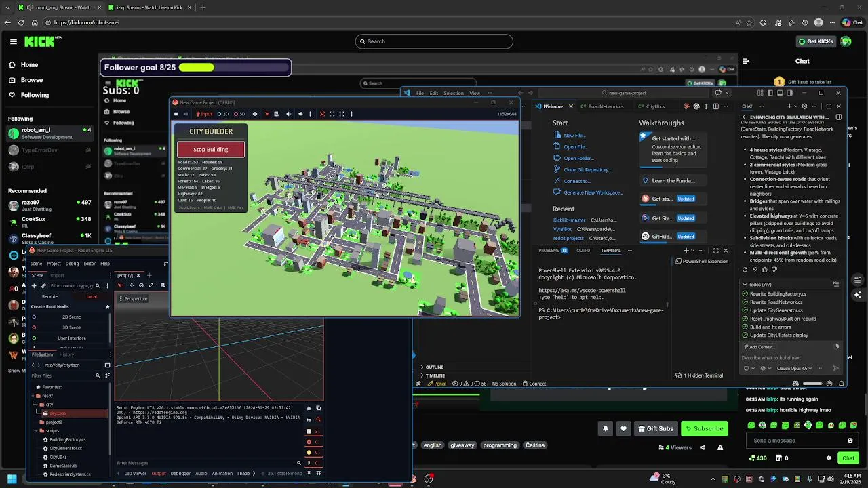Open CityUI.cs tab in VS Code
The image size is (868, 488).
tap(651, 106)
